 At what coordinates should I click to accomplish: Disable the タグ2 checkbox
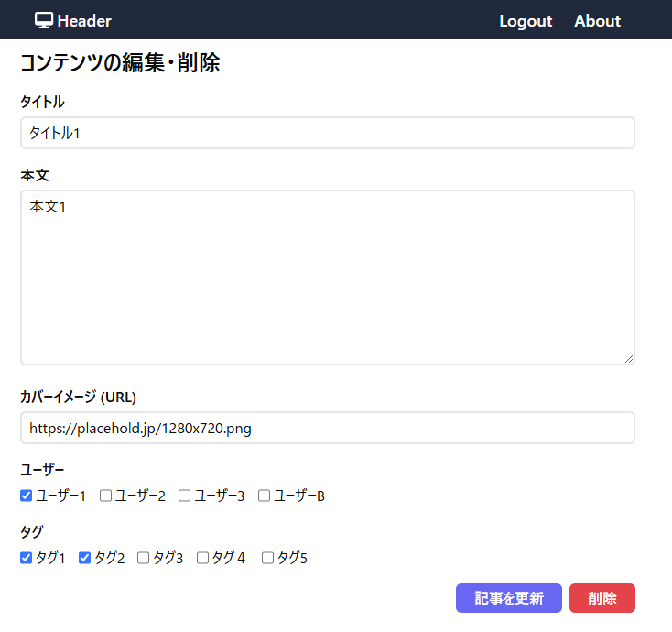coord(85,558)
